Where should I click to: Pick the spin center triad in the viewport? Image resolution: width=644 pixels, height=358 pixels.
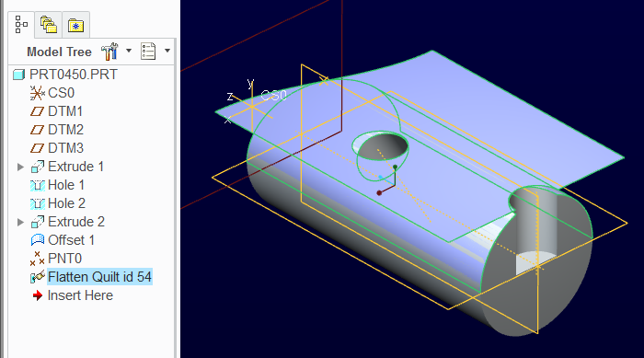tap(387, 179)
